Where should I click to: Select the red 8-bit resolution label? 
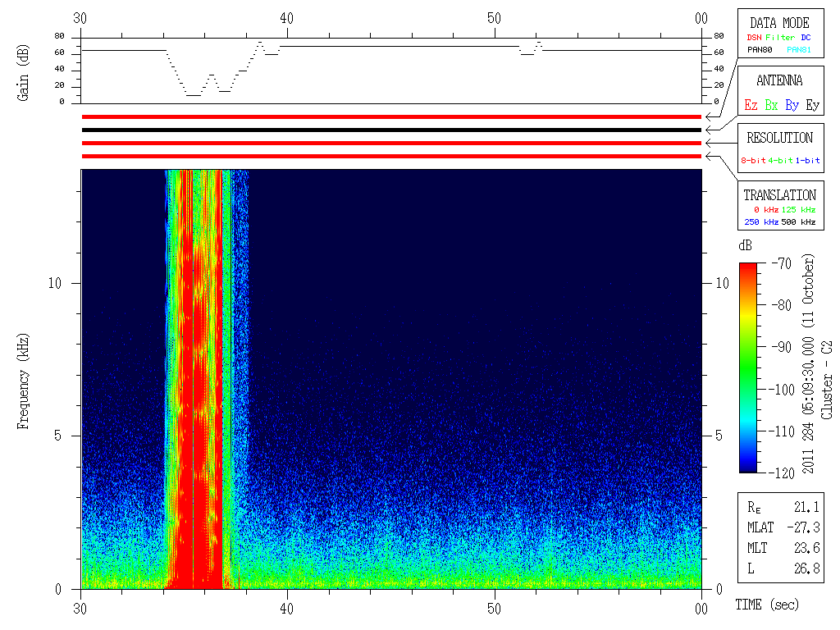coord(753,160)
